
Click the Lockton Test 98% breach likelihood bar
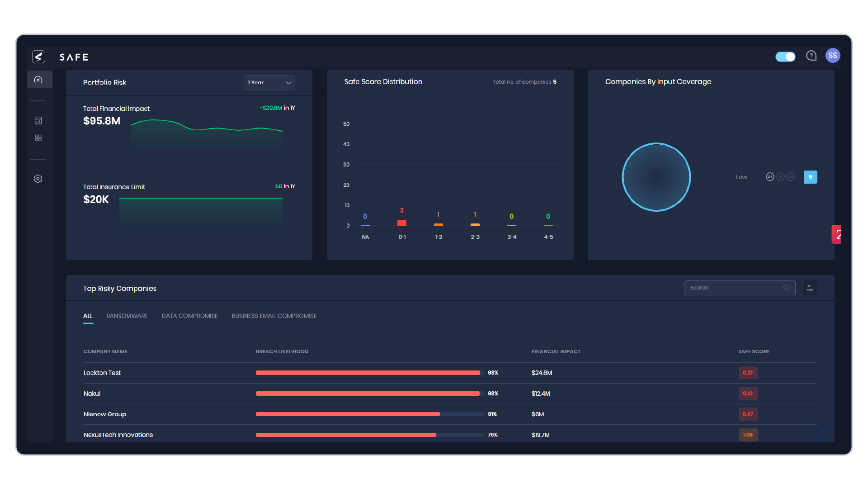pyautogui.click(x=370, y=373)
